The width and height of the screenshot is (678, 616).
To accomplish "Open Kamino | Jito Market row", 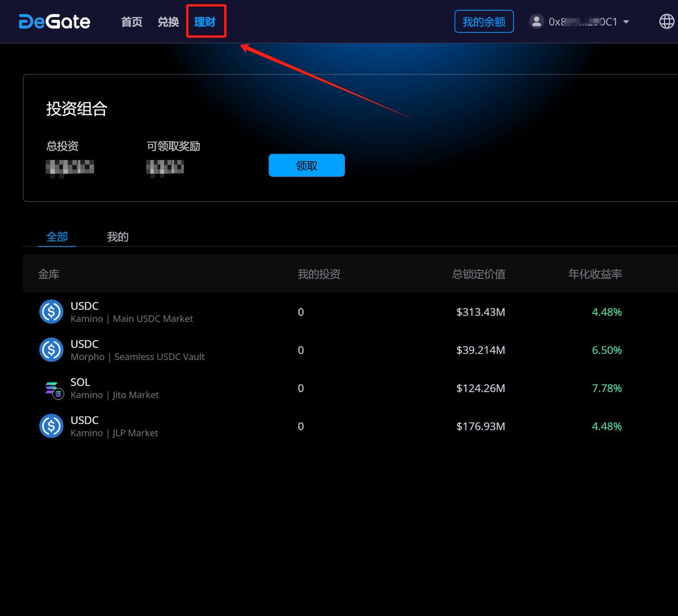I will (350, 388).
